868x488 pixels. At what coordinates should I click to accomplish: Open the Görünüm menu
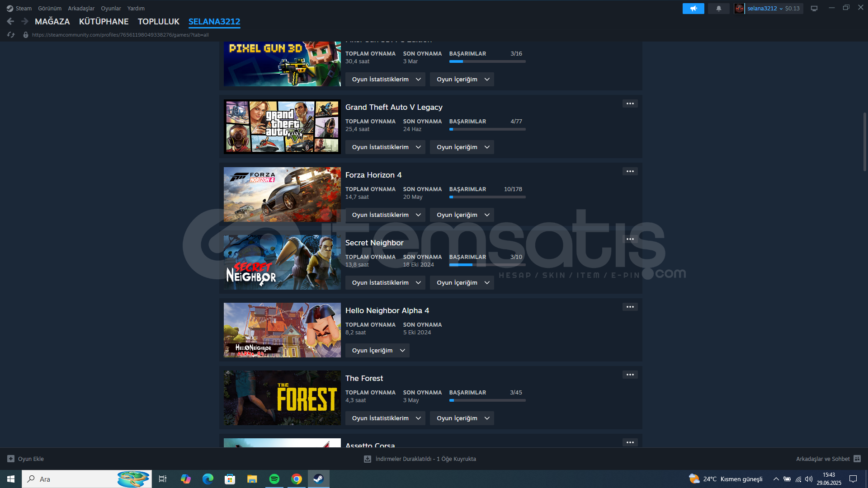pos(50,8)
